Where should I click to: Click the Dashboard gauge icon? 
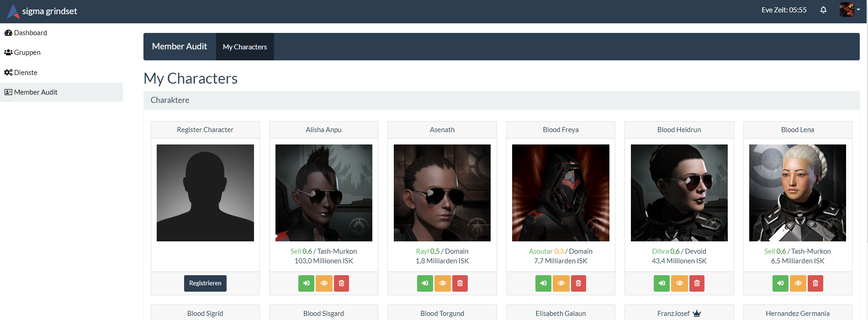tap(8, 33)
